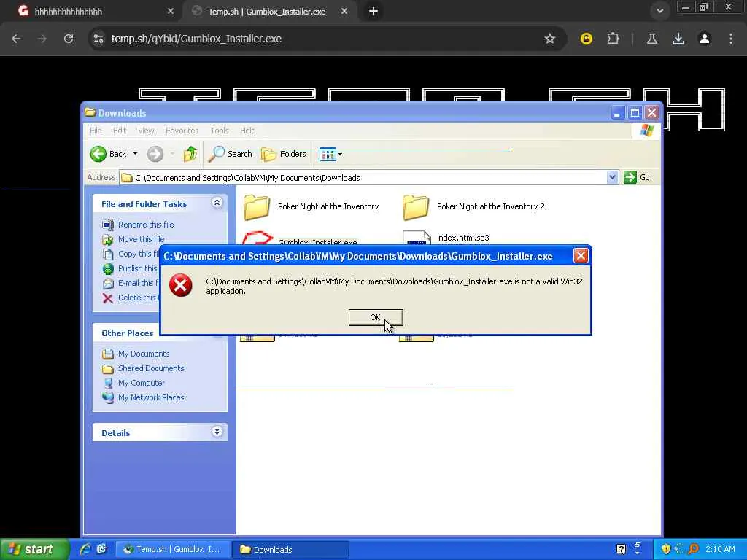Image resolution: width=747 pixels, height=560 pixels.
Task: Open the Edit menu in Downloads window
Action: point(120,131)
